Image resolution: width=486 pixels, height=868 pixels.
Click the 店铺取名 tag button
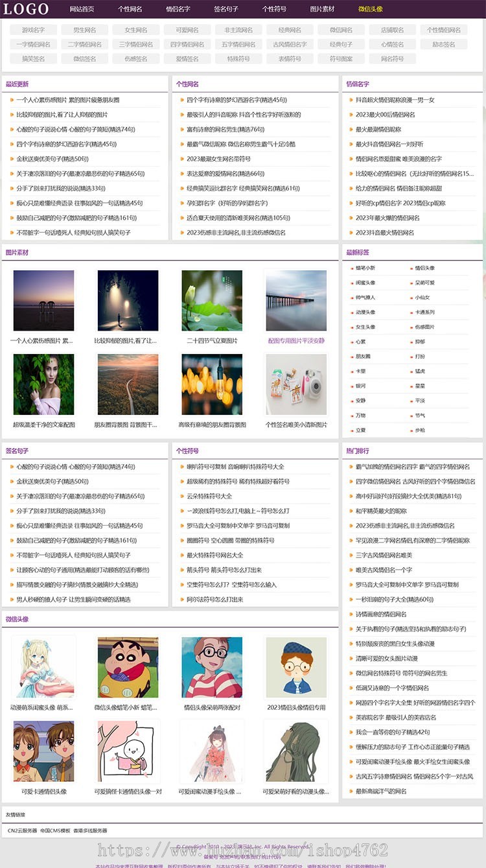[x=392, y=30]
